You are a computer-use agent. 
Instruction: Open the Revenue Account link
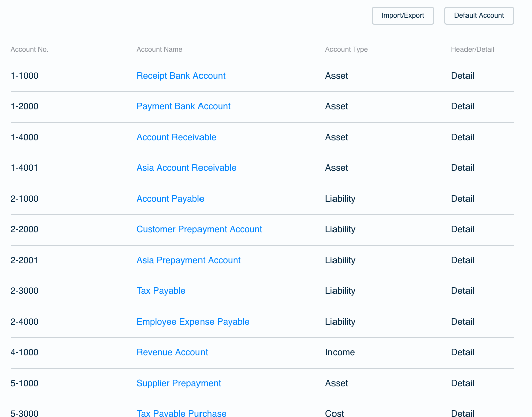click(172, 352)
